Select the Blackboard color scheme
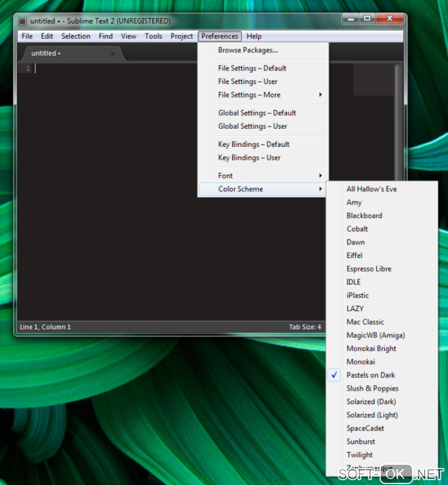 (x=382, y=216)
